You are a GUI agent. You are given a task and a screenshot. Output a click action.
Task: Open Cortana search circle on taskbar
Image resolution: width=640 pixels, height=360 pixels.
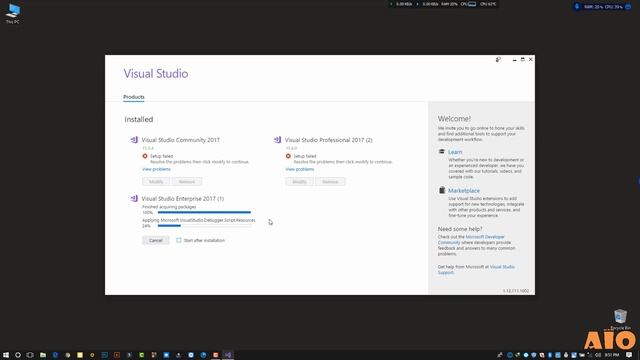click(18, 355)
